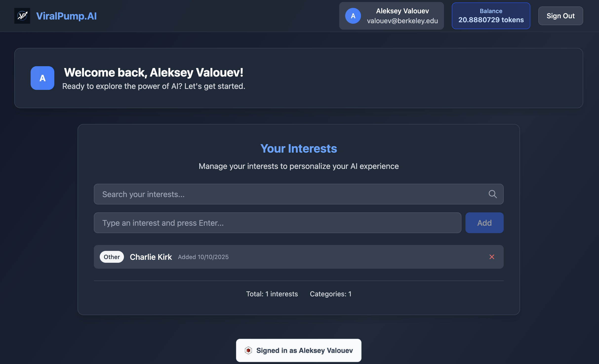Click the large square welcome avatar

[x=42, y=78]
